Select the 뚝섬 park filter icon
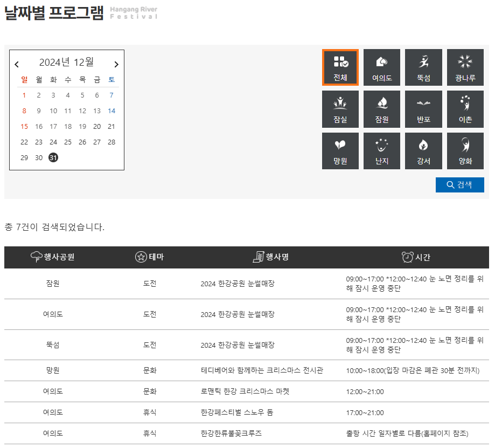Image resolution: width=495 pixels, height=448 pixels. coord(423,67)
